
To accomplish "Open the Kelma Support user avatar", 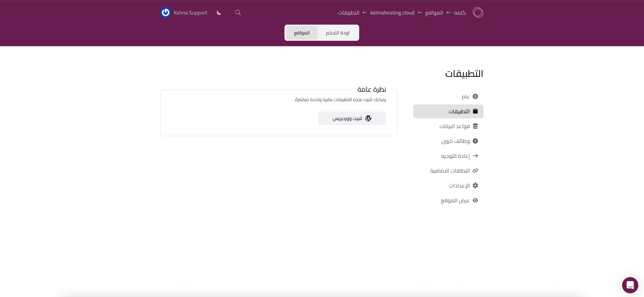I will (x=166, y=13).
